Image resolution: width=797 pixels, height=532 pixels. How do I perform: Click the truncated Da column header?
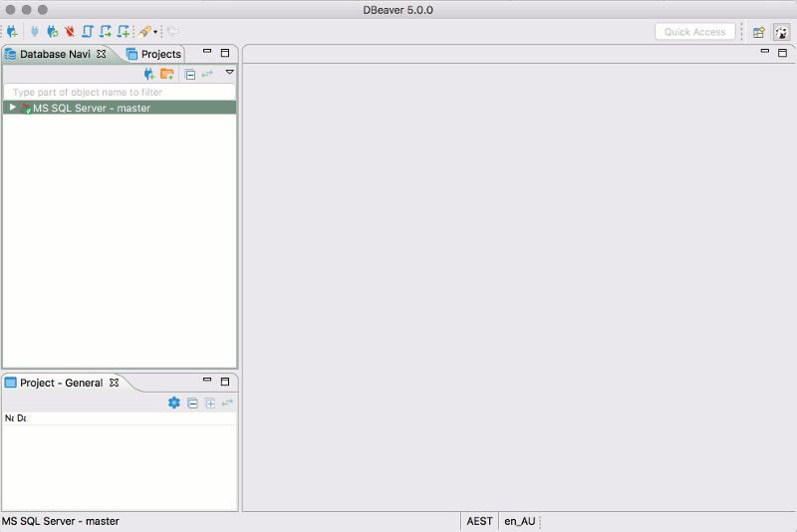pos(21,418)
